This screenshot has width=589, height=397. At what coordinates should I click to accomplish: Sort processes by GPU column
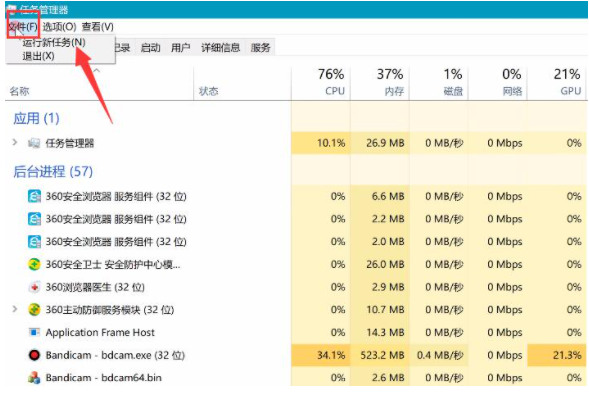click(571, 91)
